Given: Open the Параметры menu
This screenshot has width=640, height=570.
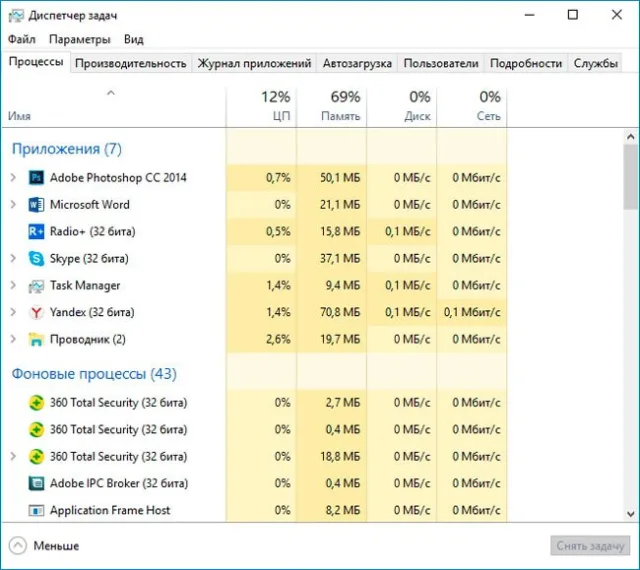Looking at the screenshot, I should point(80,39).
